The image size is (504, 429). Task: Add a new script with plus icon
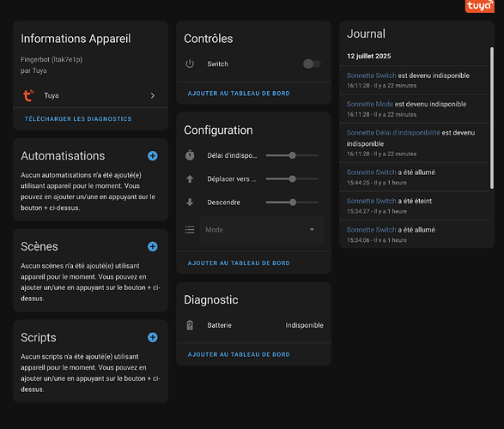152,337
